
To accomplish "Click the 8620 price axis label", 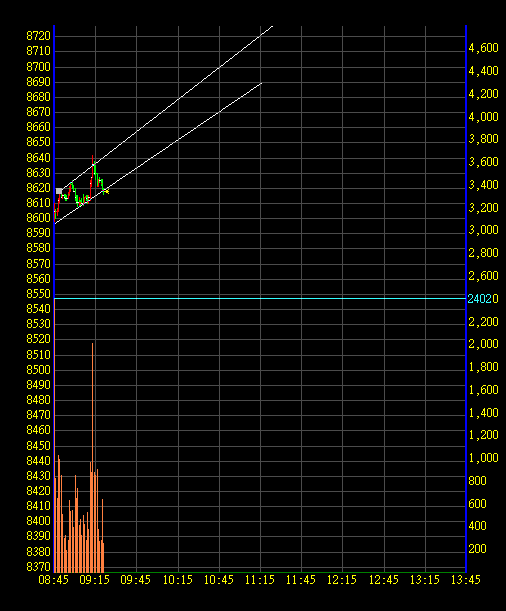I will coord(39,187).
